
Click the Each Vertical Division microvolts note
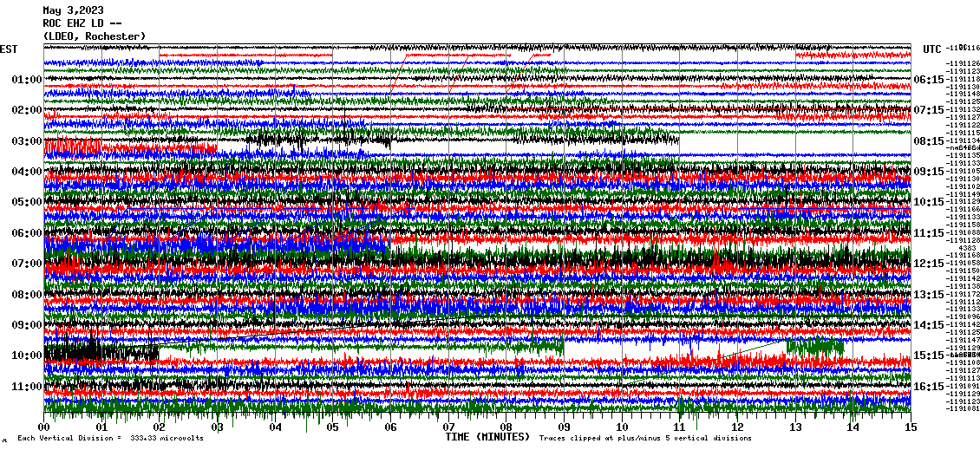coord(109,439)
